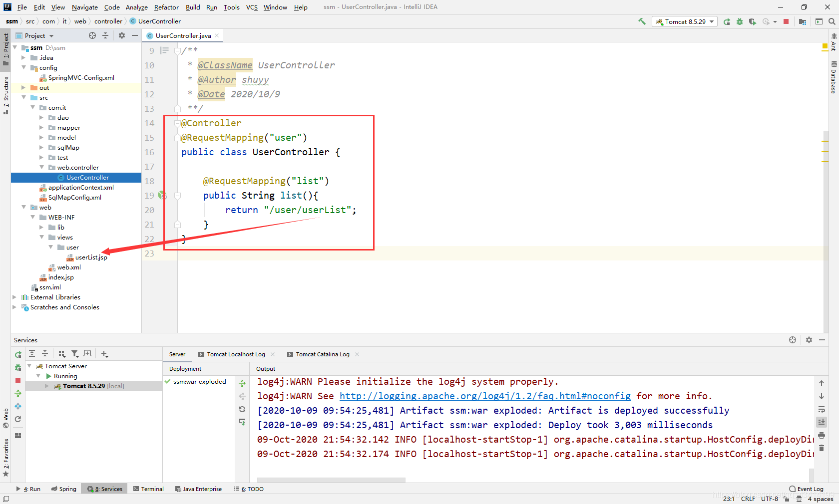The image size is (839, 504).
Task: Open the Refactor menu
Action: 166,7
